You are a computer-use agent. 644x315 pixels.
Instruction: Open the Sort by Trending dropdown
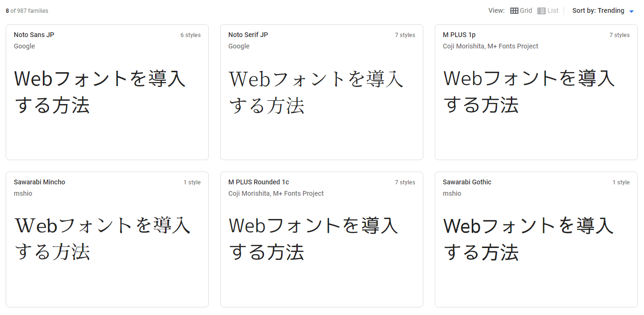[603, 10]
